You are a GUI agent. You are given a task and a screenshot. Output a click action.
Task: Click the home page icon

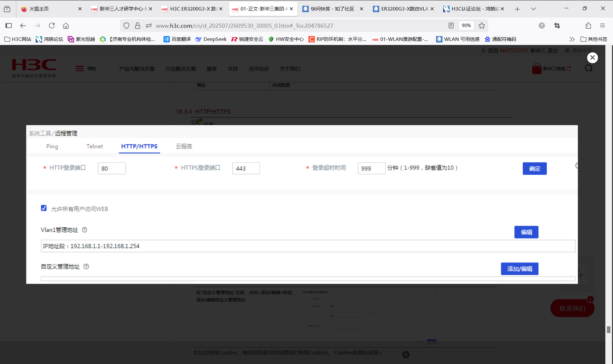[66, 26]
